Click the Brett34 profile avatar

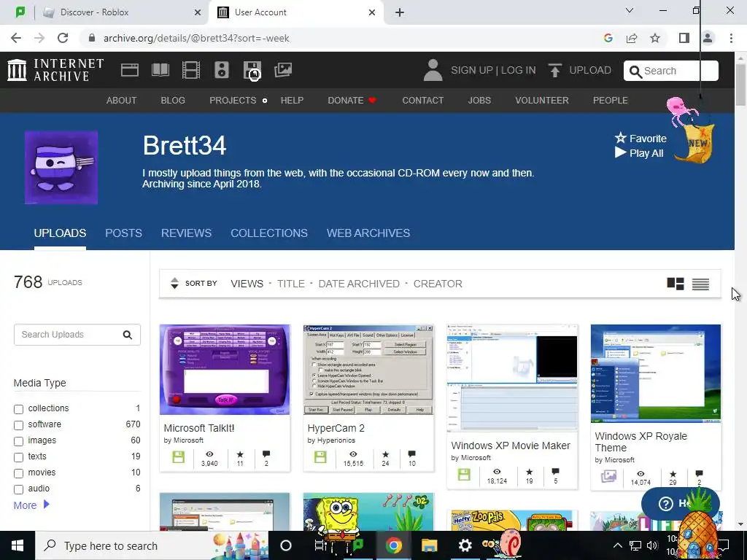(61, 168)
